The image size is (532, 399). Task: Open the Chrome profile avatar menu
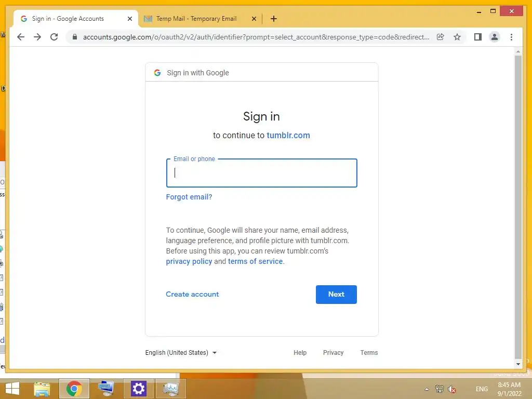[495, 37]
